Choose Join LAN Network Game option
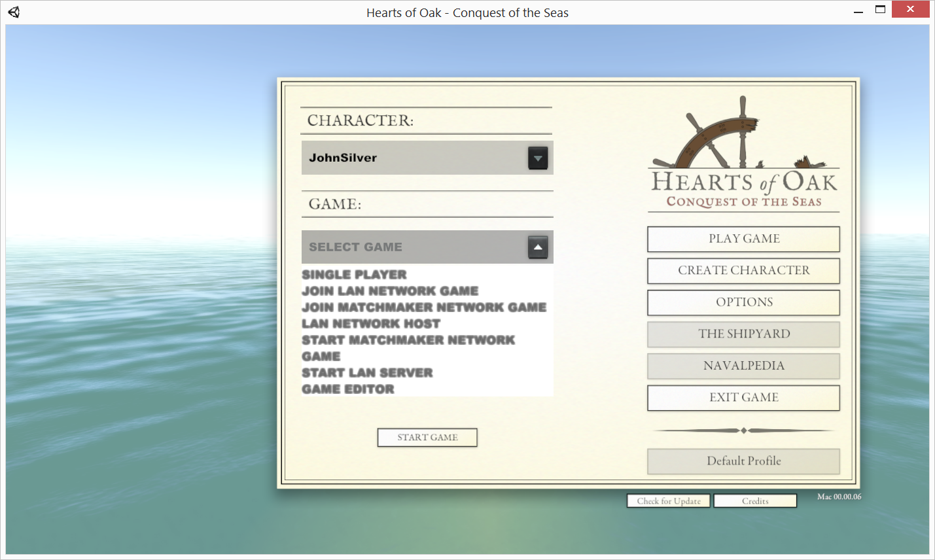935x560 pixels. pos(390,291)
